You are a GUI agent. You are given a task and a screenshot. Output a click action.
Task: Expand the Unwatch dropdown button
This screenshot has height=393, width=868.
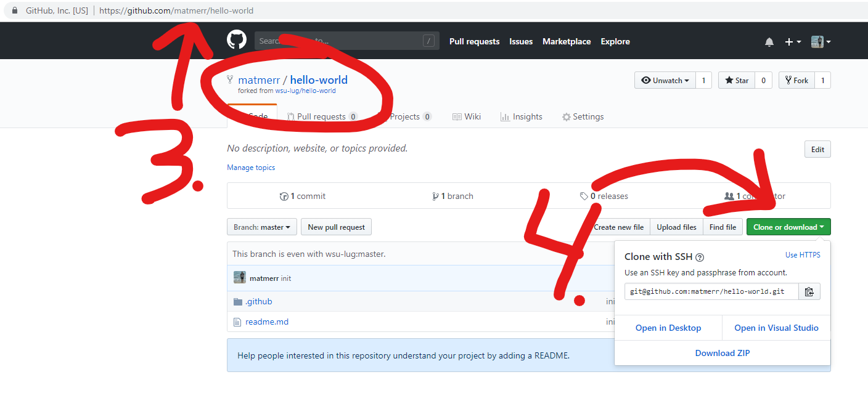coord(665,81)
